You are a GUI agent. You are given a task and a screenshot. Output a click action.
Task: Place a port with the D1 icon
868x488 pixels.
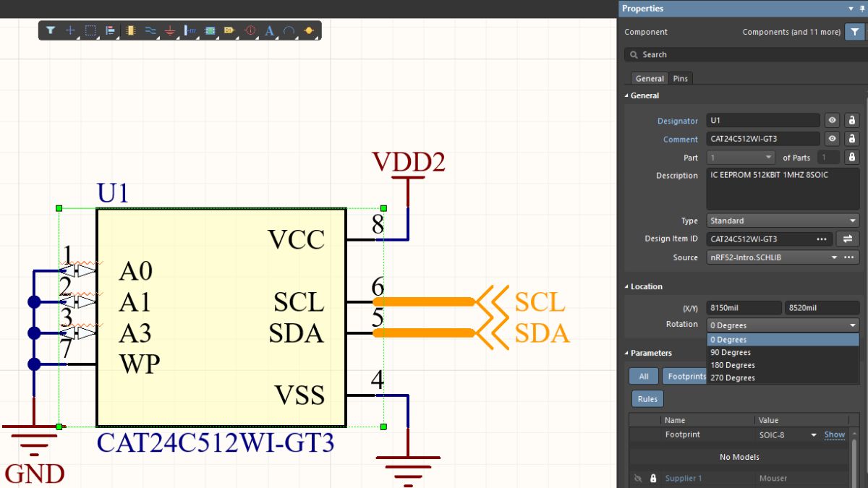[230, 30]
